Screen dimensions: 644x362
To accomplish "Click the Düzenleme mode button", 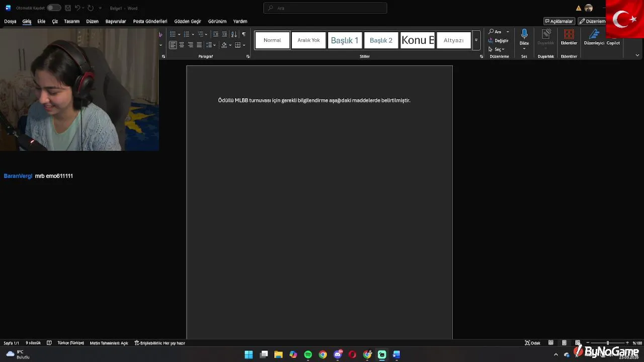I will pyautogui.click(x=592, y=21).
